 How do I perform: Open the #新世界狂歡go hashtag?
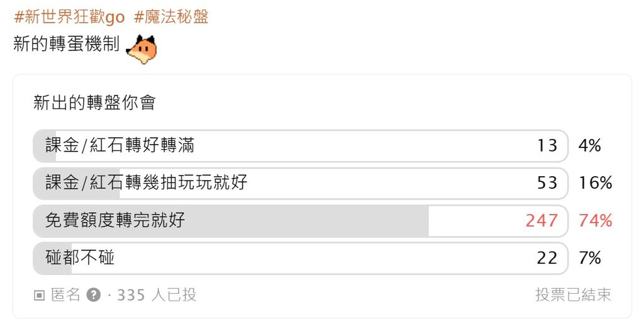[69, 17]
